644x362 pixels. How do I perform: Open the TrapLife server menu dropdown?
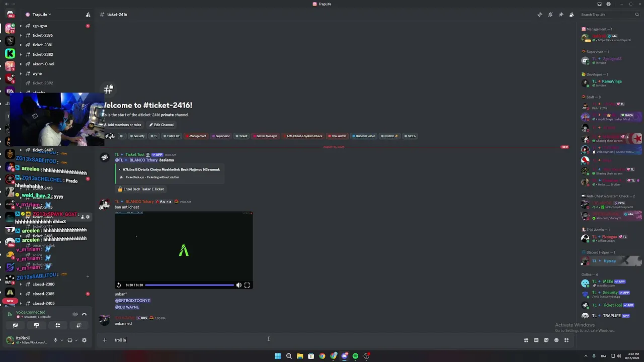pyautogui.click(x=41, y=15)
